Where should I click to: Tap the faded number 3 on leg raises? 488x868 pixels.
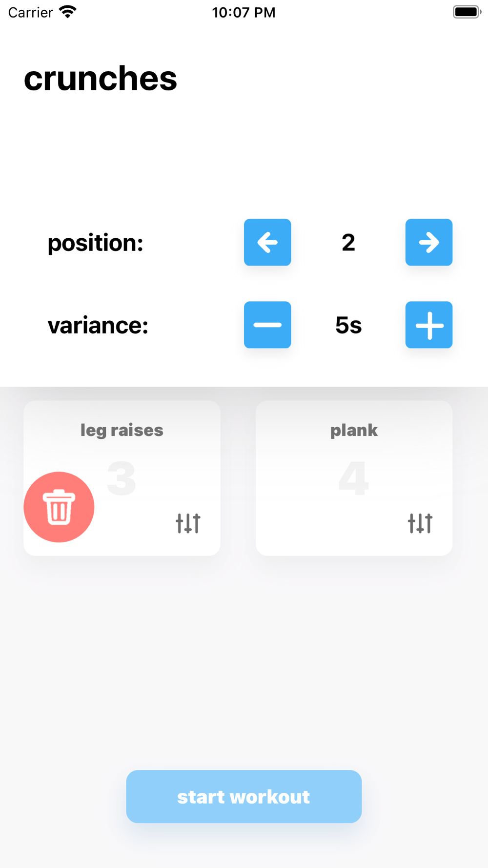(122, 478)
